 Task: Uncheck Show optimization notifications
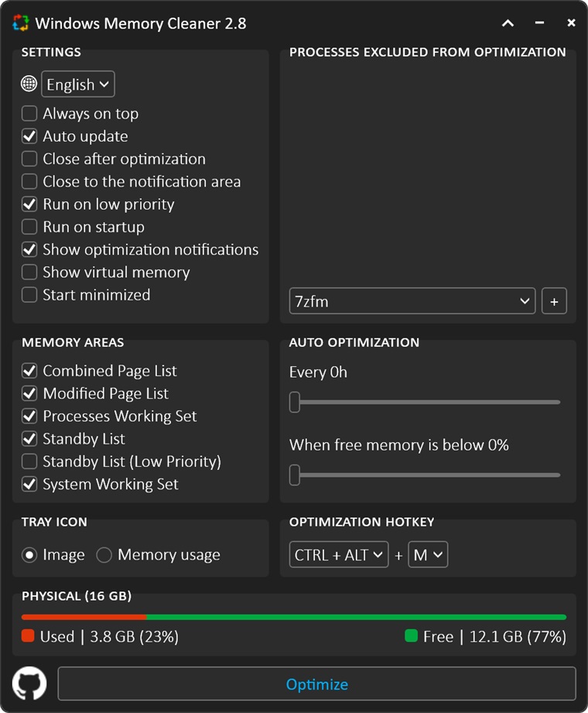pyautogui.click(x=29, y=249)
